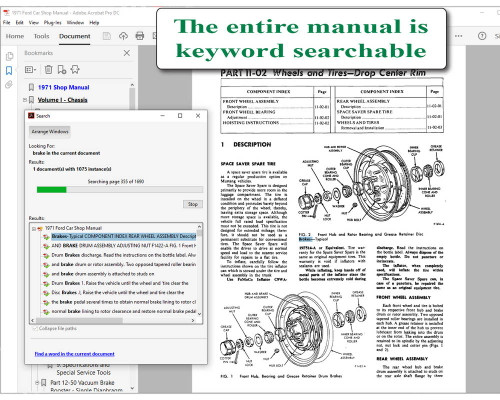Switch to the Tools tab
500x400 pixels.
coord(41,36)
